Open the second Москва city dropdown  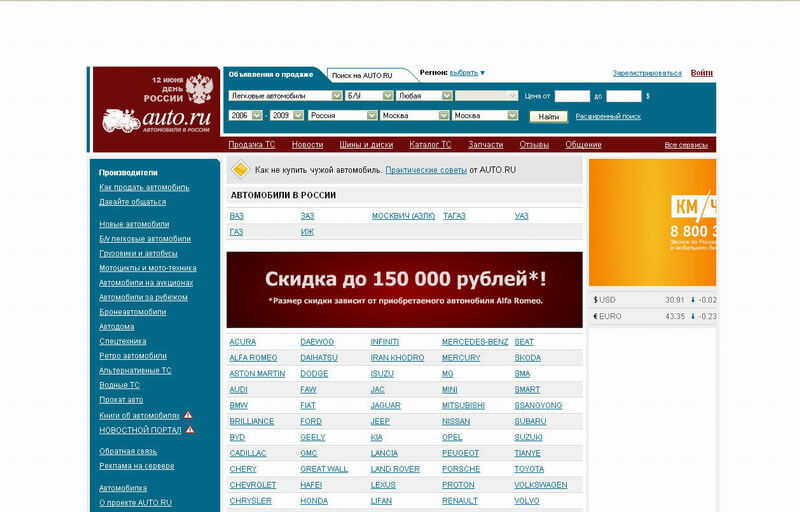pyautogui.click(x=485, y=115)
